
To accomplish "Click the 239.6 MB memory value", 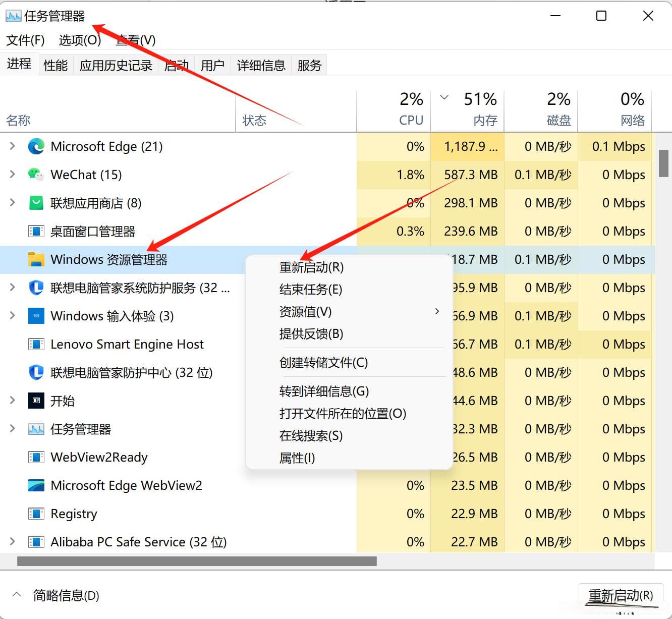I will click(x=470, y=231).
